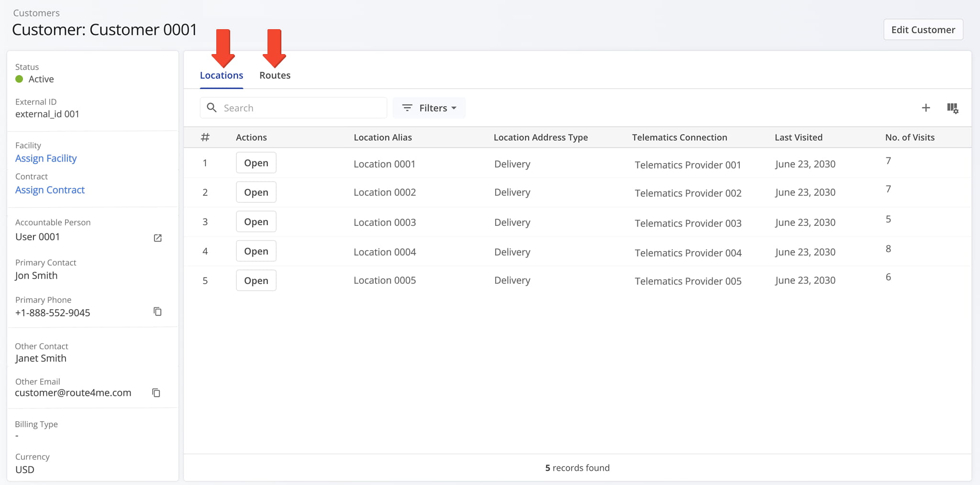Image resolution: width=980 pixels, height=485 pixels.
Task: Click the Edit Customer button
Action: click(923, 30)
